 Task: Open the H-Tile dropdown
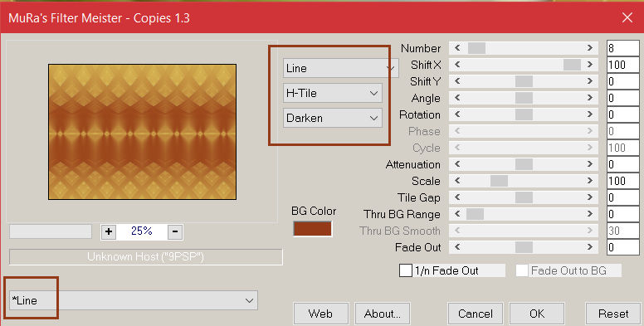click(x=333, y=93)
